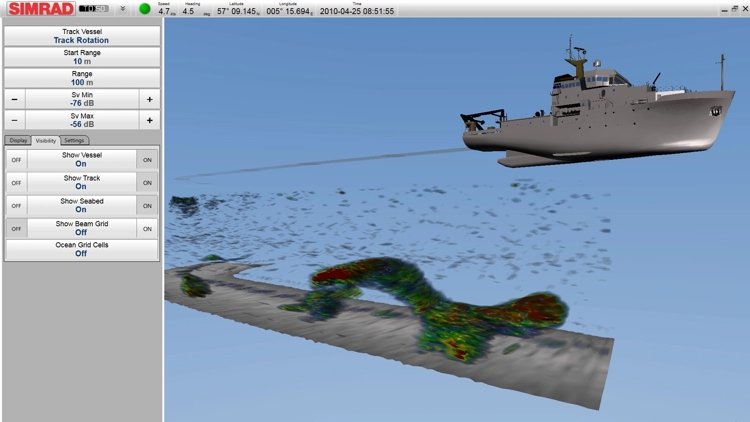Image resolution: width=750 pixels, height=422 pixels.
Task: Increase Sv Min with the plus button
Action: pos(149,99)
